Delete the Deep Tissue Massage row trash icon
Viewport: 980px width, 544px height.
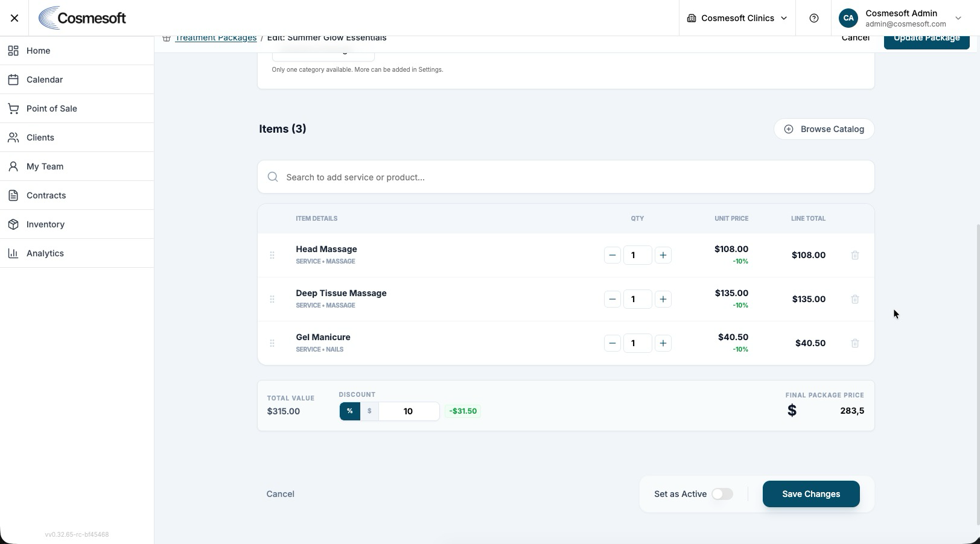855,299
